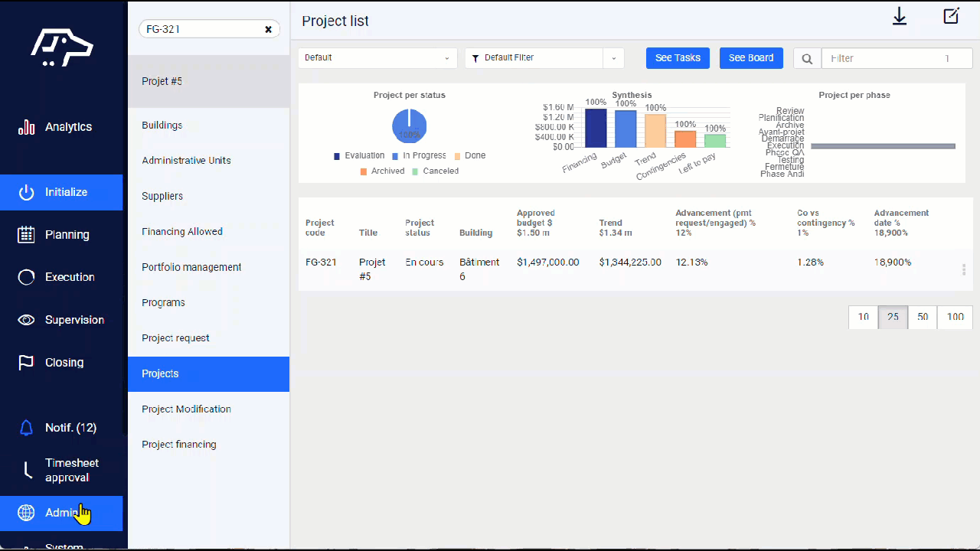Clear the FG-321 search with X icon
The image size is (980, 551).
pyautogui.click(x=269, y=29)
